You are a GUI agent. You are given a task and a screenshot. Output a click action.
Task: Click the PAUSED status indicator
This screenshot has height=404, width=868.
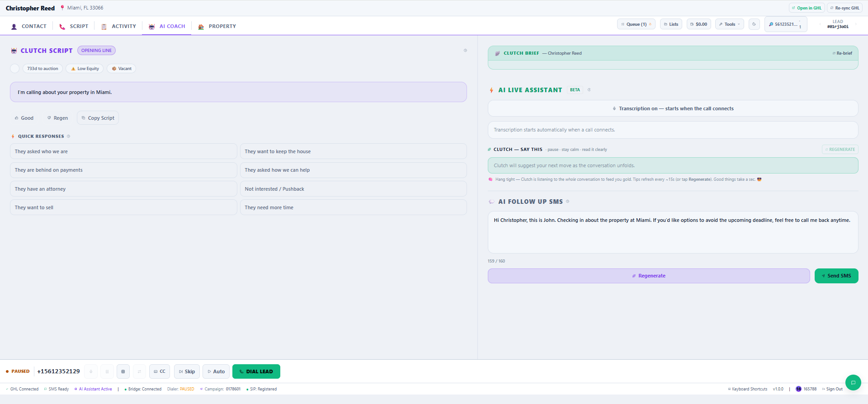tap(18, 371)
